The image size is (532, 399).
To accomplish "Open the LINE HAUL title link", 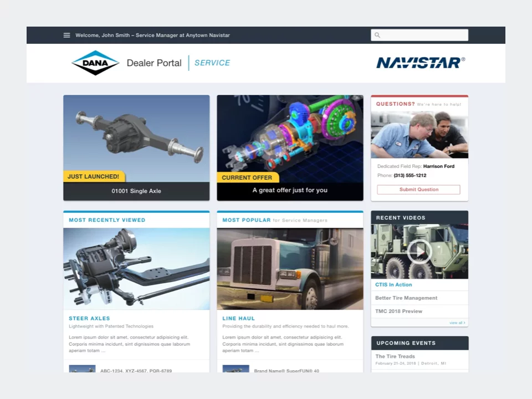I will tap(238, 319).
